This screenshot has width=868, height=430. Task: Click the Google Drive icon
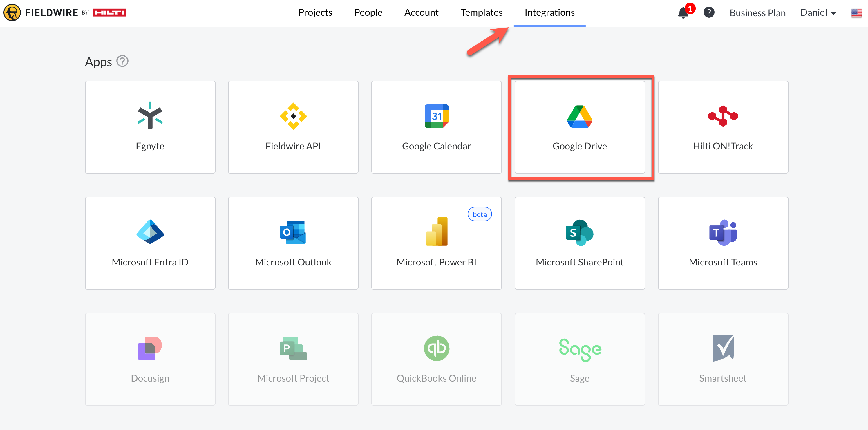[x=580, y=116]
